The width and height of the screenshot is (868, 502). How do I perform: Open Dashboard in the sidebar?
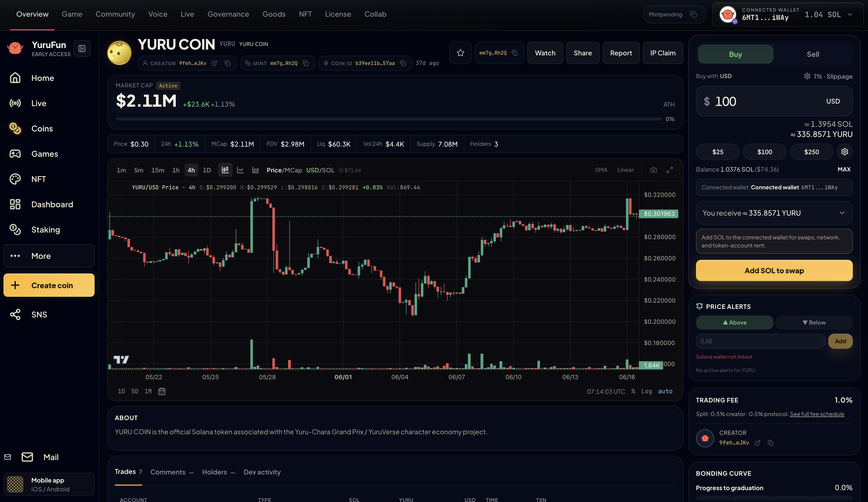[x=49, y=204]
